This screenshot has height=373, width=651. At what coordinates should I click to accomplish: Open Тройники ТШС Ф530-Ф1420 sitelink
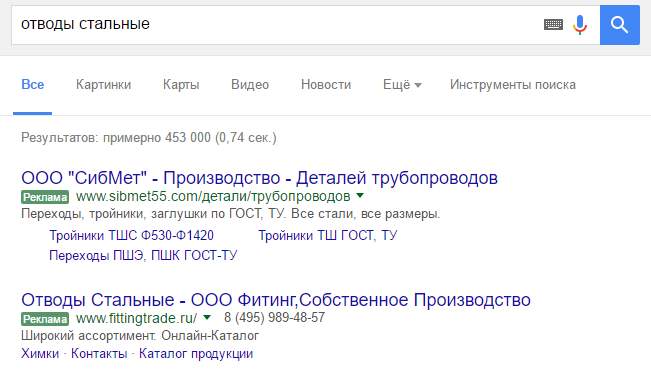click(131, 236)
